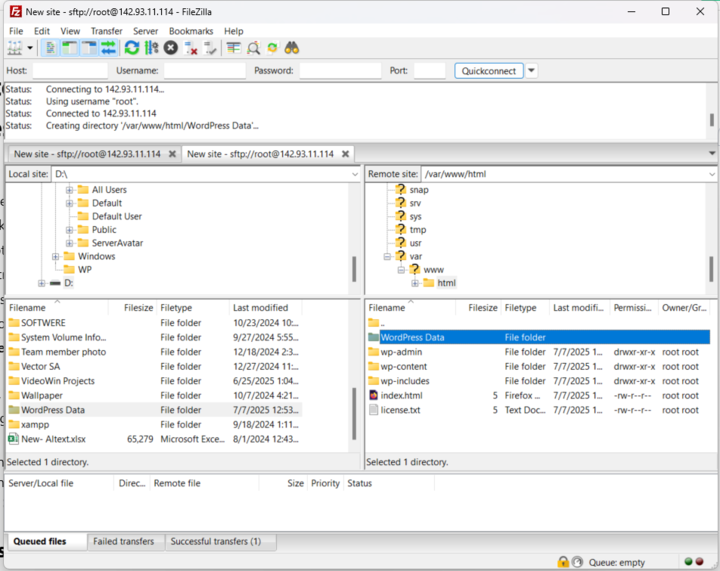The height and width of the screenshot is (571, 720).
Task: Open Remote site path dropdown
Action: [x=711, y=174]
